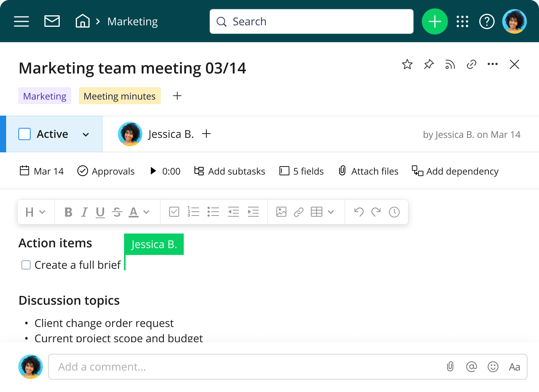This screenshot has height=392, width=539.
Task: Click the mention @ icon in comment box
Action: pos(471,367)
